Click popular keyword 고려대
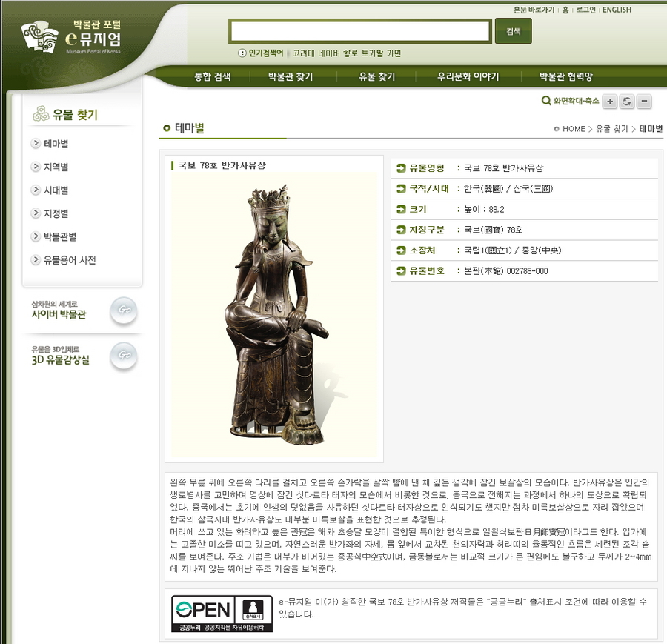667x644 pixels. coord(304,53)
